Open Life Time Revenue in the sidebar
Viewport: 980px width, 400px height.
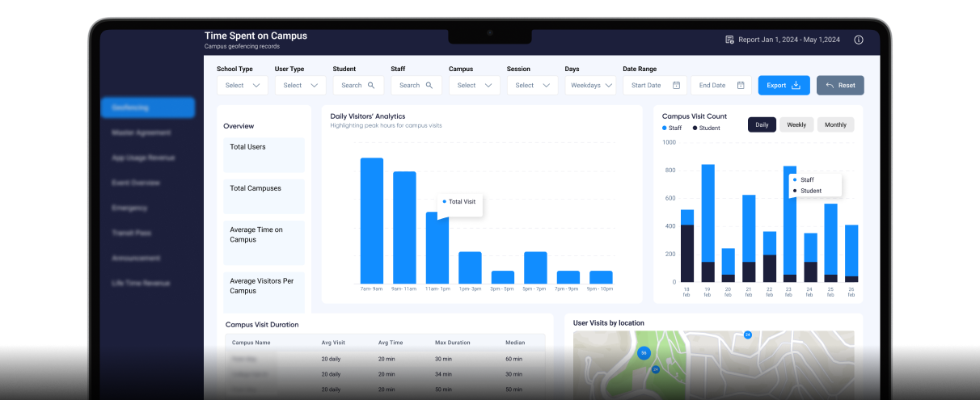(141, 283)
